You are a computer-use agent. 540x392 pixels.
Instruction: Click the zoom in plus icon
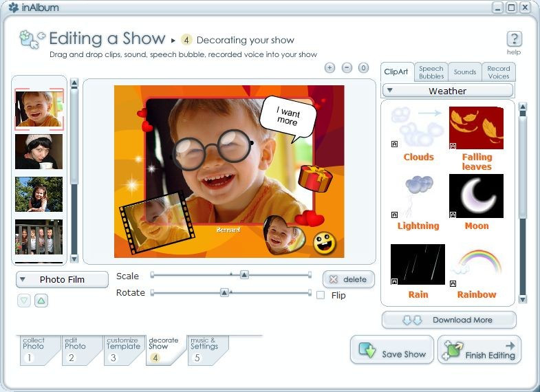pyautogui.click(x=330, y=68)
